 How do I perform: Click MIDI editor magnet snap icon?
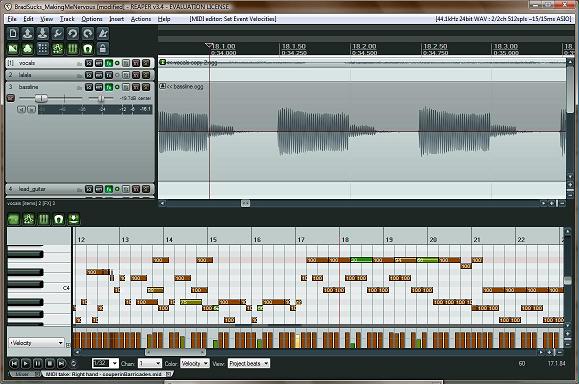(58, 219)
